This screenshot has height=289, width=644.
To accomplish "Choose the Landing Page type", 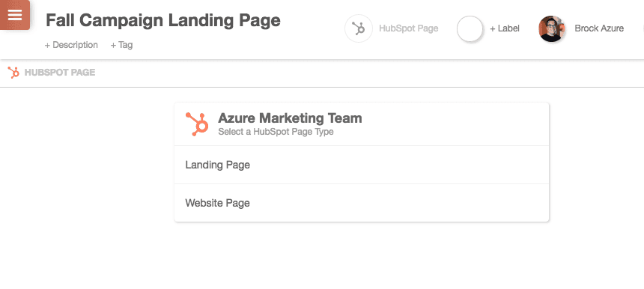I will (362, 165).
